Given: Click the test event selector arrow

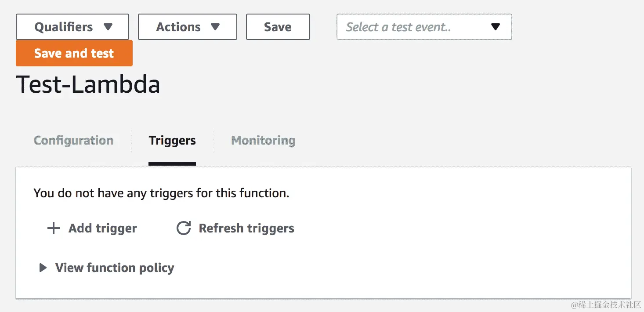Looking at the screenshot, I should click(496, 27).
